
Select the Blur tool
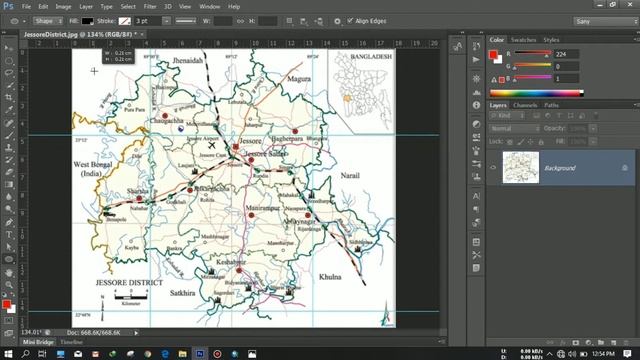[9, 197]
